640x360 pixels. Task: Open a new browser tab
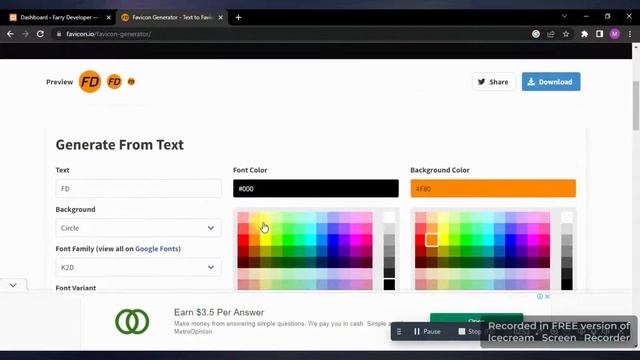[238, 18]
